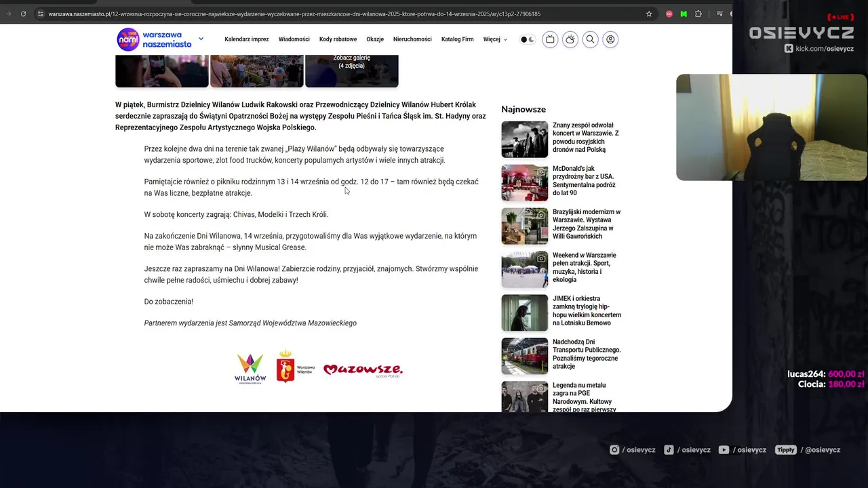Viewport: 868px width, 488px height.
Task: Open Weekend w Warszawie pełen atrakcji article
Action: (x=585, y=268)
